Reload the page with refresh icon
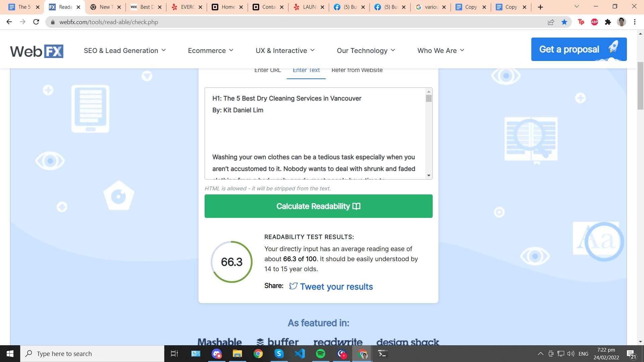Viewport: 644px width, 362px height. [36, 22]
